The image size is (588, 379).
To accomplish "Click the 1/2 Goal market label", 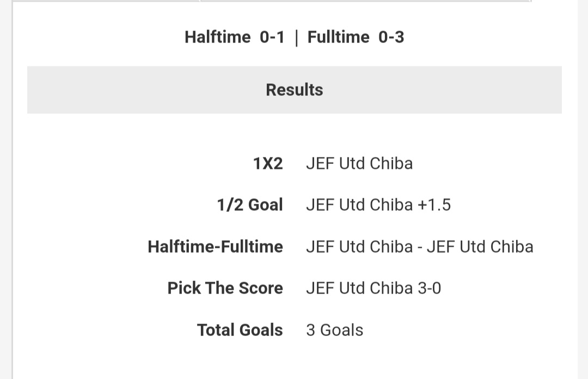I will [x=250, y=205].
